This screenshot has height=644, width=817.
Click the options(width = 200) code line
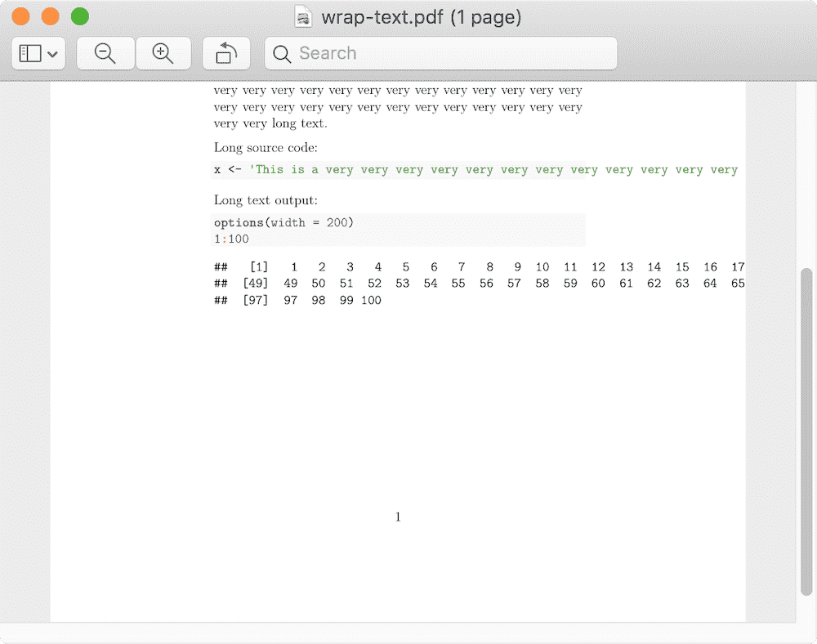tap(283, 221)
